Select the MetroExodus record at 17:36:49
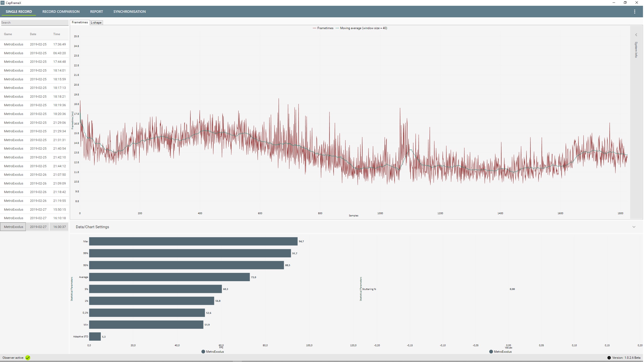The image size is (644, 362). click(x=35, y=44)
